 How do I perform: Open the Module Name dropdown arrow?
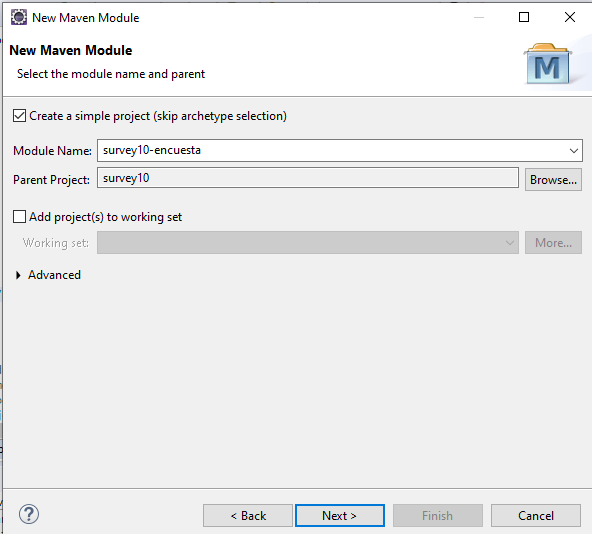pos(574,151)
